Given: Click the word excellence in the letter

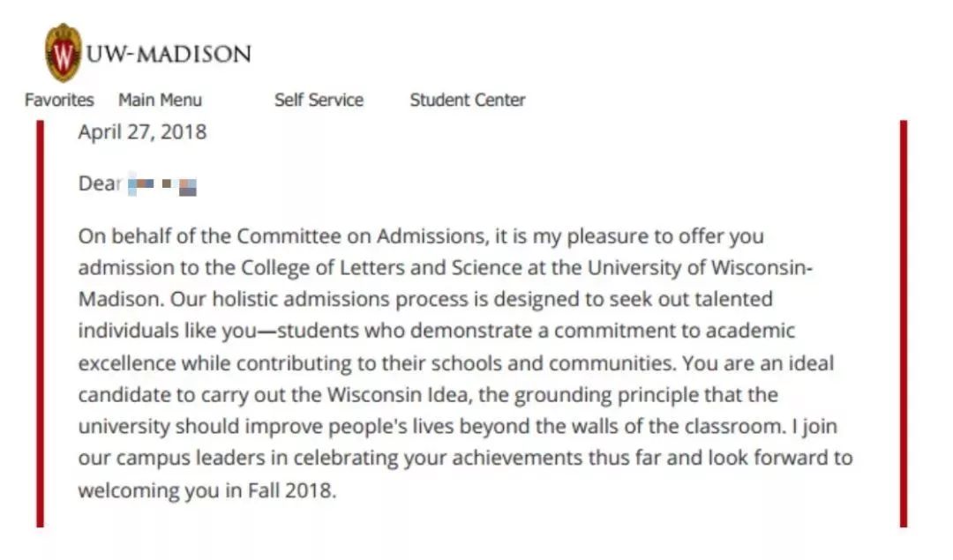Looking at the screenshot, I should 127,363.
